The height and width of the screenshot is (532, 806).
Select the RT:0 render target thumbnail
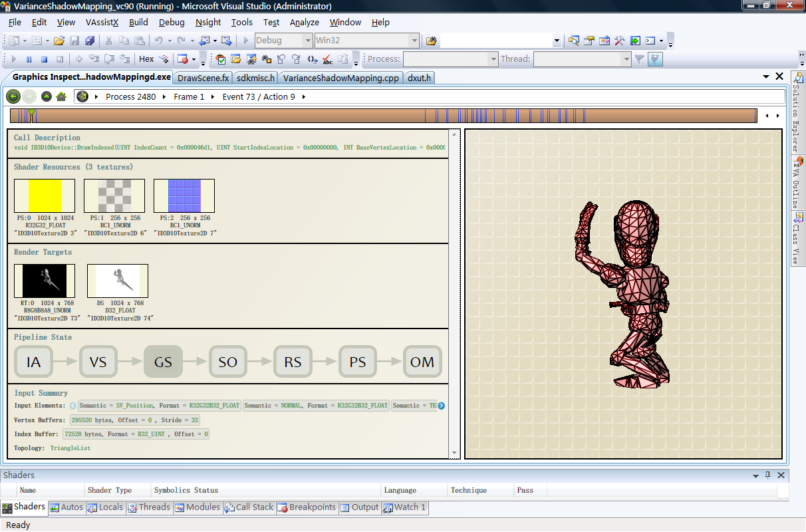point(45,281)
